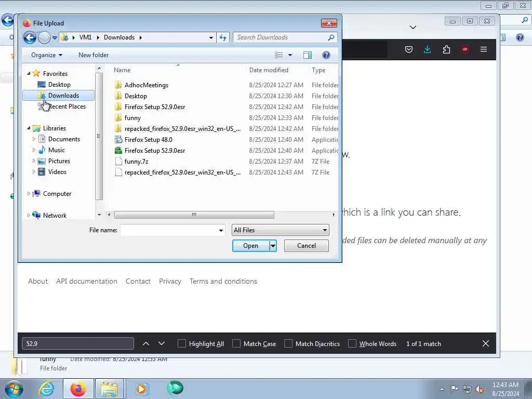Image resolution: width=532 pixels, height=399 pixels.
Task: Enable Match Case checkbox
Action: click(236, 344)
